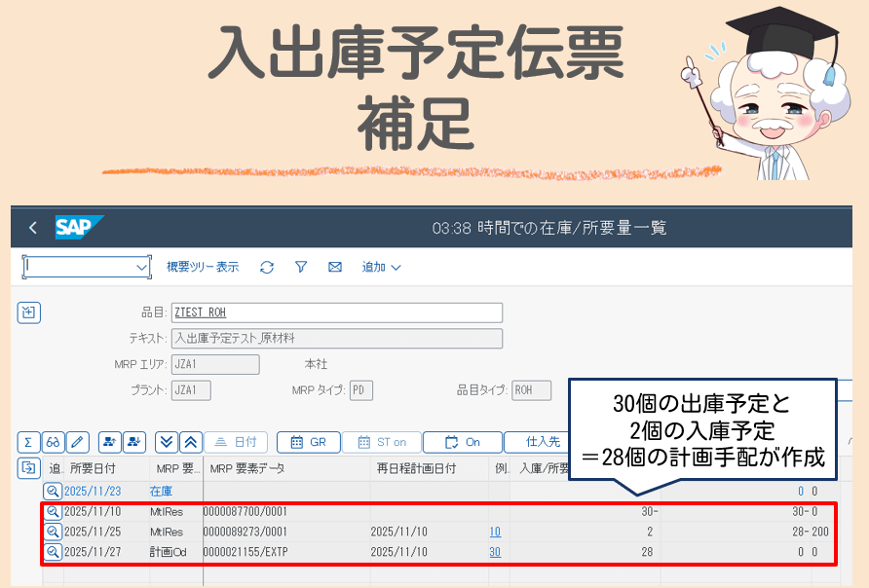Click exception link 30 in planned order row
Viewport: 869px width, 588px height.
point(495,551)
